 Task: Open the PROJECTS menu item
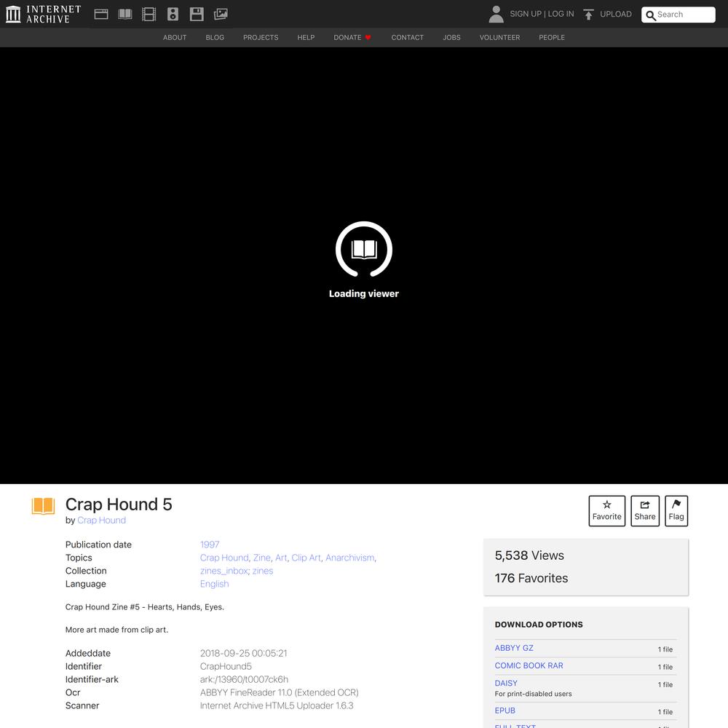point(261,38)
